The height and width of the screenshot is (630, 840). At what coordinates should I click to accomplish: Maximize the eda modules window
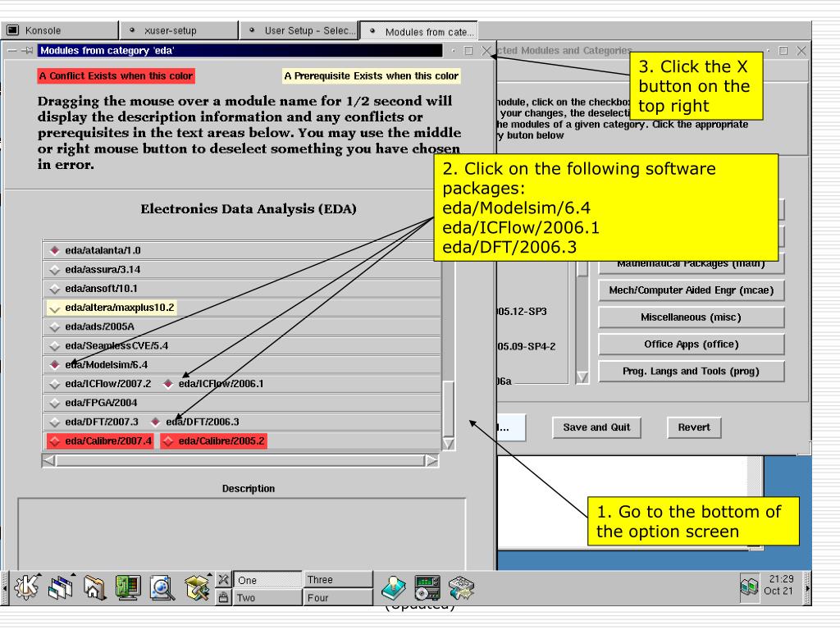pos(468,51)
